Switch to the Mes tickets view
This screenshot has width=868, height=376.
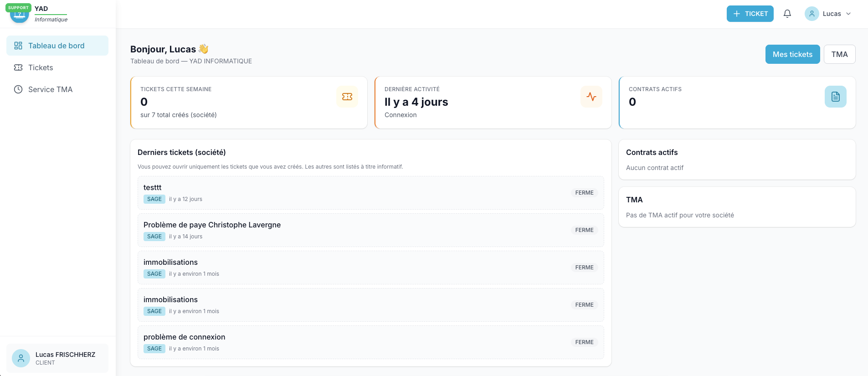pyautogui.click(x=792, y=54)
